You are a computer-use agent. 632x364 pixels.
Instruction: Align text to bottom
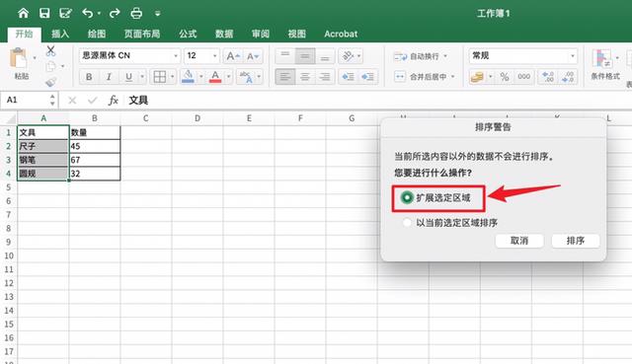tap(325, 56)
